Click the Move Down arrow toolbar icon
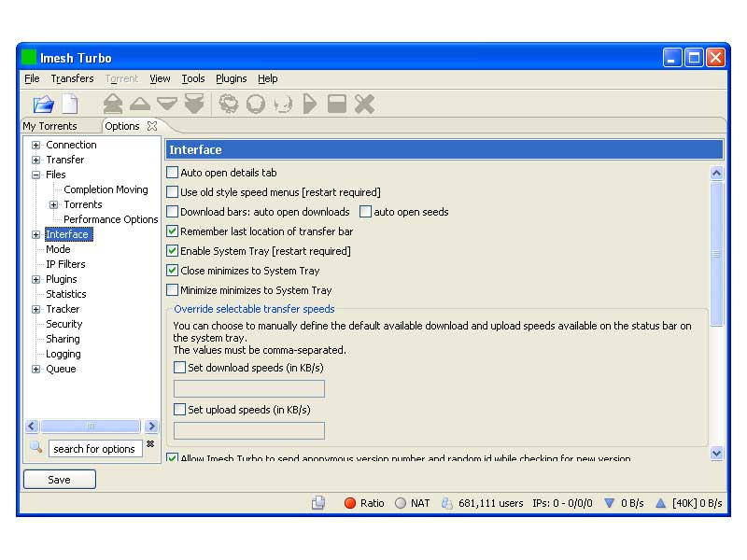 point(167,104)
